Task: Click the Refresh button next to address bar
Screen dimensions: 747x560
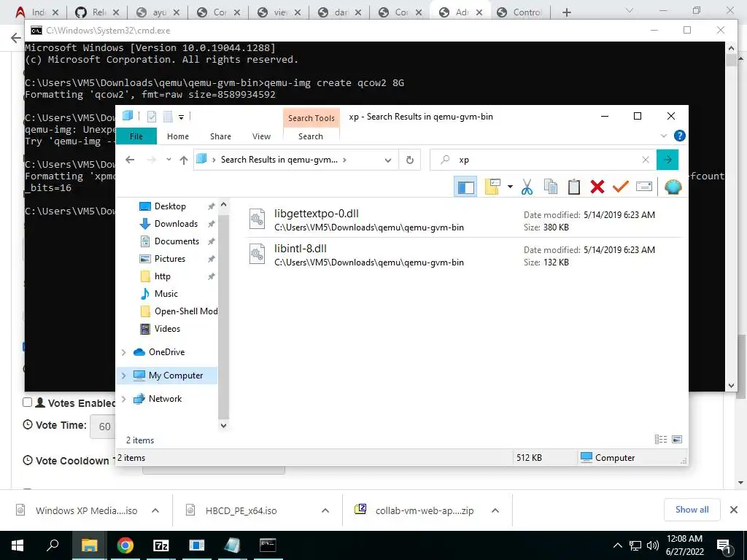Action: coord(410,160)
